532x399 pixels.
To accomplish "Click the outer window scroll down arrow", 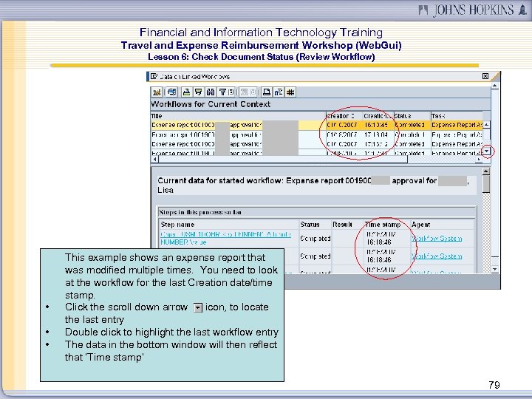I will pyautogui.click(x=494, y=270).
